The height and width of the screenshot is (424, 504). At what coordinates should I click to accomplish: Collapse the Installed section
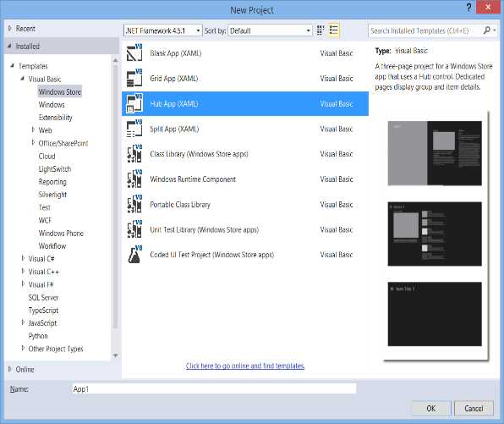9,47
